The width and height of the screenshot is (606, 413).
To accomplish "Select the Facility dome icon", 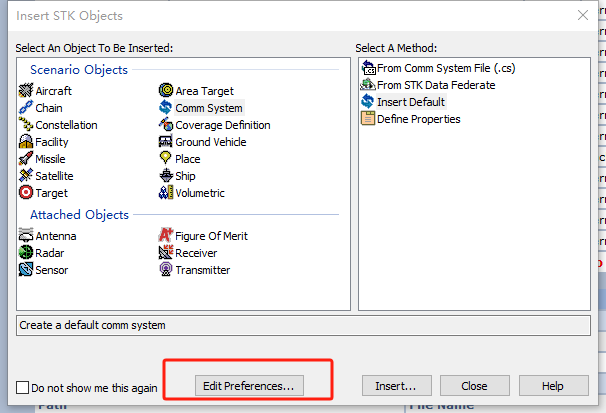I will (x=26, y=141).
